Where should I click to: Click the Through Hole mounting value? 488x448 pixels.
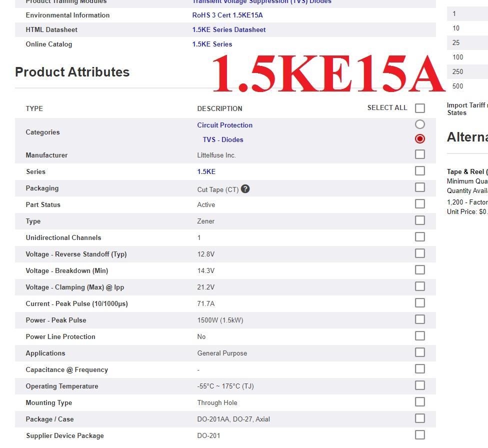point(217,402)
